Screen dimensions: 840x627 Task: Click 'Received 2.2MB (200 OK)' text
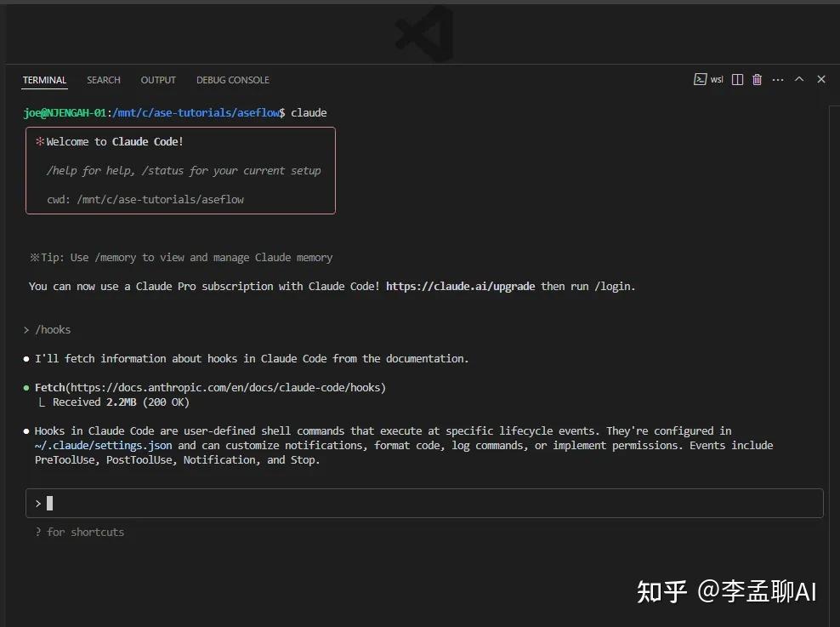(x=121, y=402)
